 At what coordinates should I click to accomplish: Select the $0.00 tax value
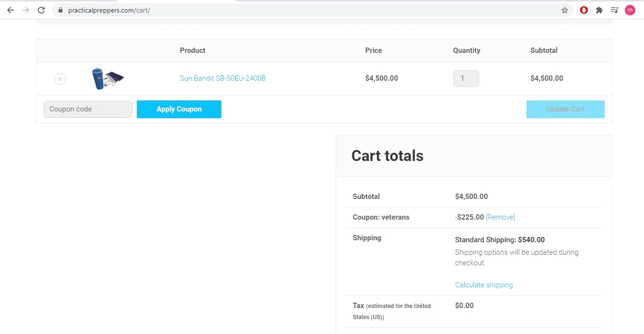coord(464,306)
